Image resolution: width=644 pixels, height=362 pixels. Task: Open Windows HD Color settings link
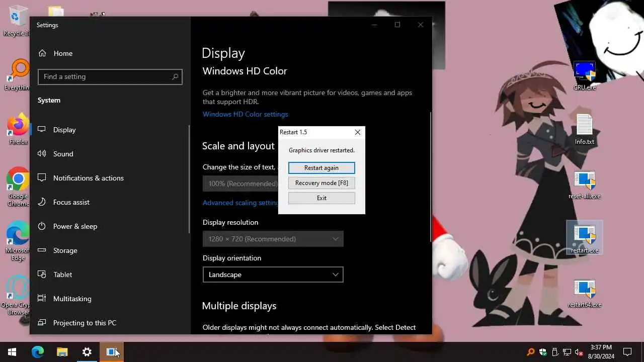pos(245,114)
